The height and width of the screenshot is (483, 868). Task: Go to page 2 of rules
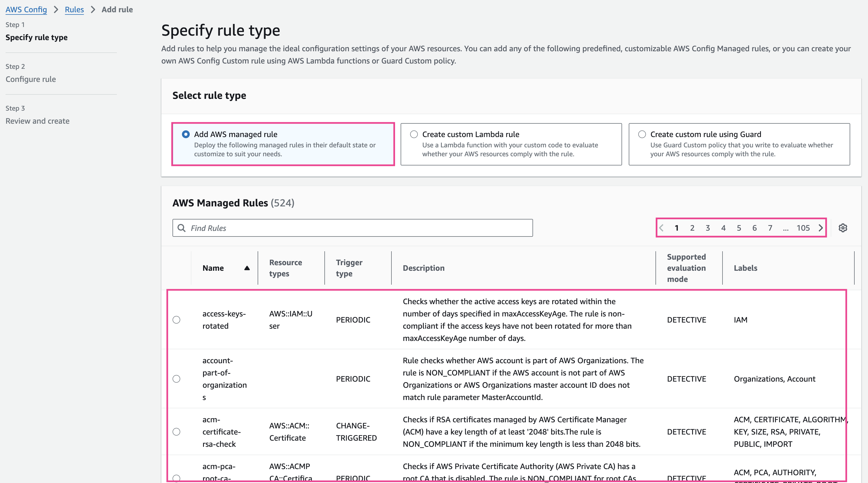(692, 228)
